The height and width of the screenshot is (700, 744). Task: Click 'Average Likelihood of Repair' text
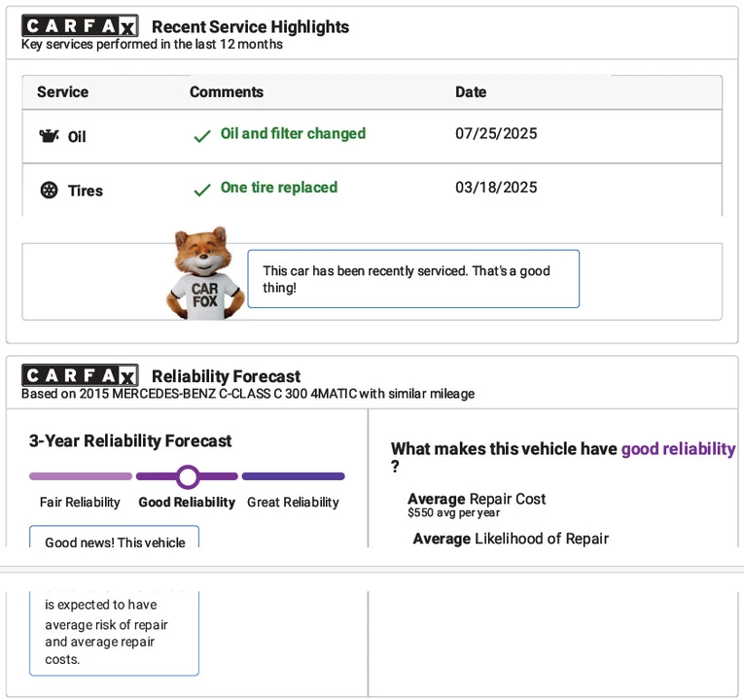pyautogui.click(x=511, y=539)
